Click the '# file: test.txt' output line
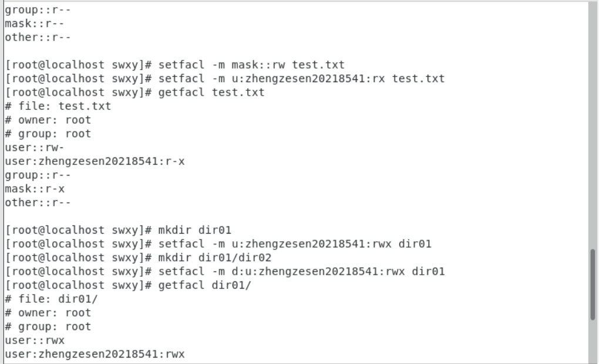 [x=58, y=106]
